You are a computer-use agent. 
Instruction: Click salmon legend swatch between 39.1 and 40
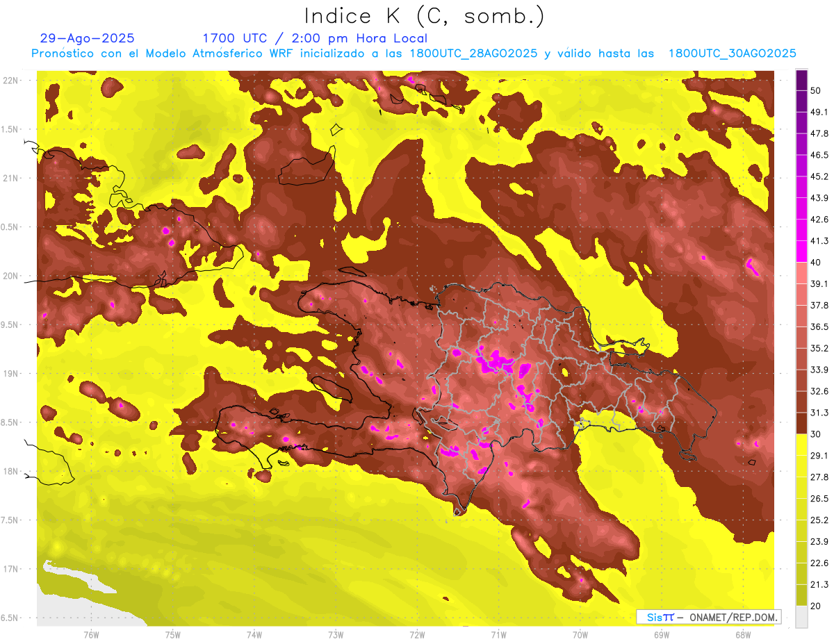[801, 273]
